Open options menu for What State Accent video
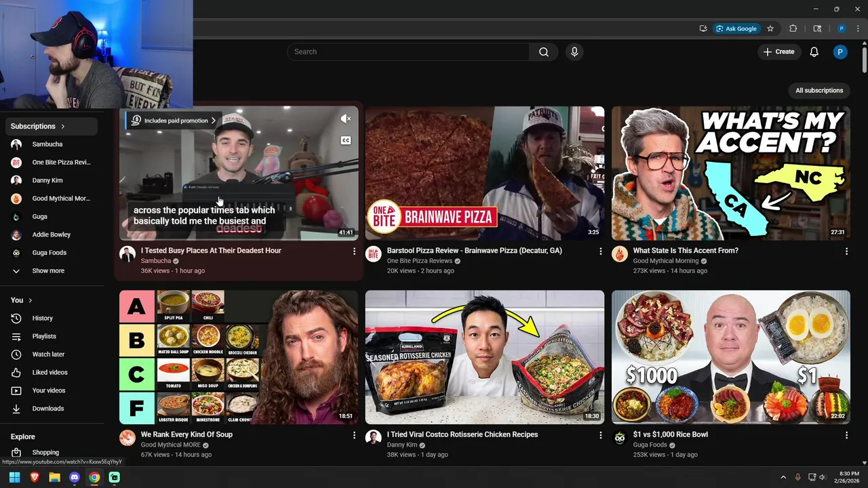 click(846, 251)
